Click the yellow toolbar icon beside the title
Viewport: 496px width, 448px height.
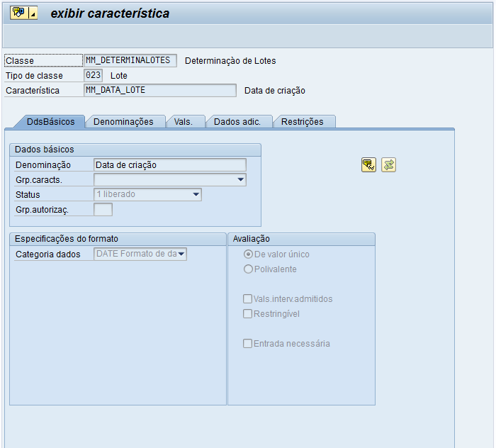click(x=18, y=13)
